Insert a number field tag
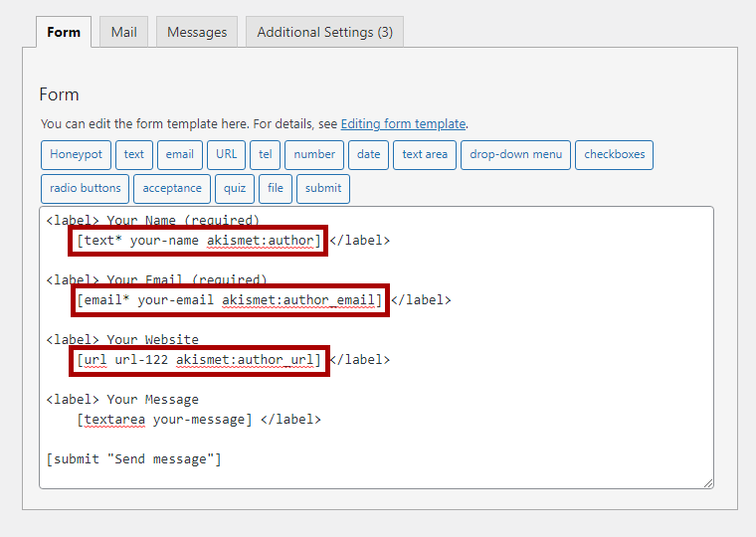The width and height of the screenshot is (756, 537). coord(314,155)
